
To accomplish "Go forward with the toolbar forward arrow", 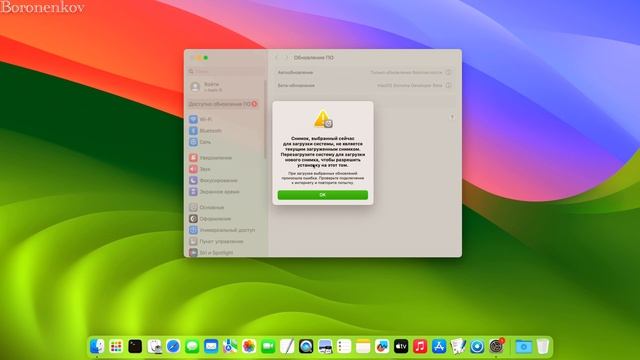I will point(286,58).
